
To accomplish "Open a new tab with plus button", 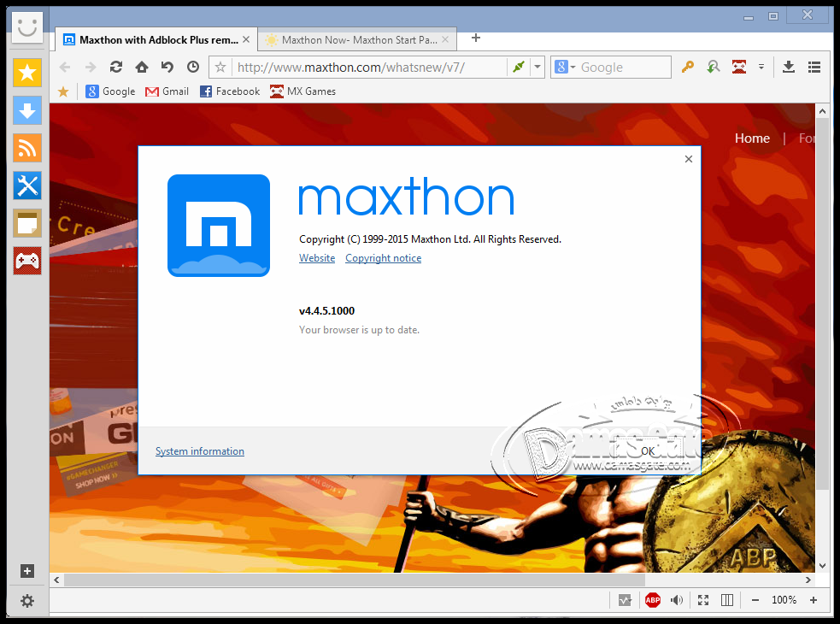I will (476, 38).
